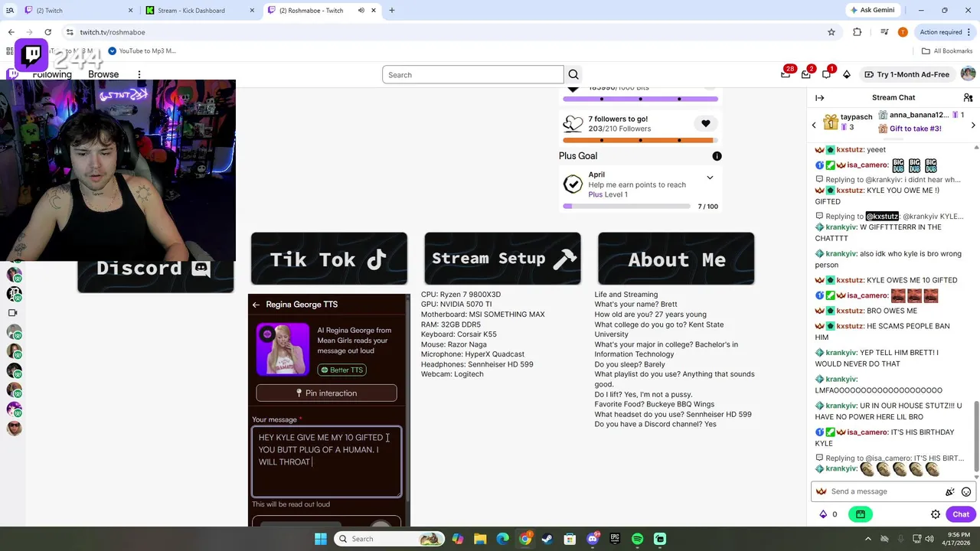Open Prime loot icon with badge 28
980x551 pixels.
pyautogui.click(x=786, y=74)
